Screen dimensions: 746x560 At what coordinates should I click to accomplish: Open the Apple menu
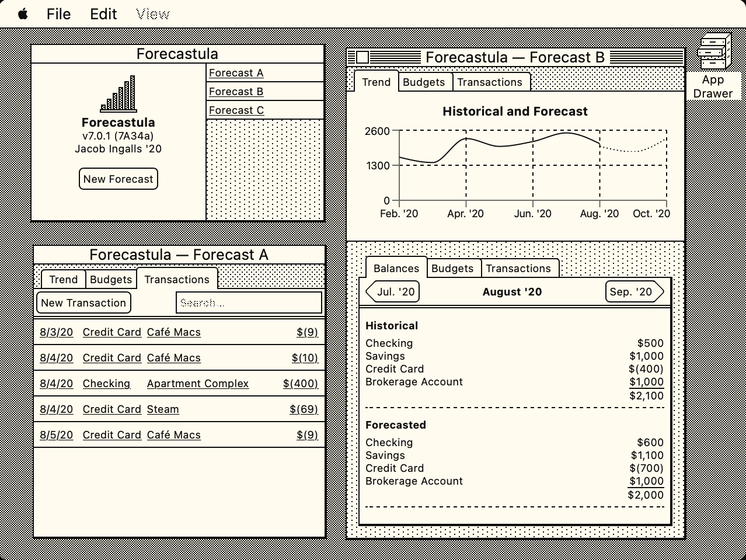click(23, 14)
